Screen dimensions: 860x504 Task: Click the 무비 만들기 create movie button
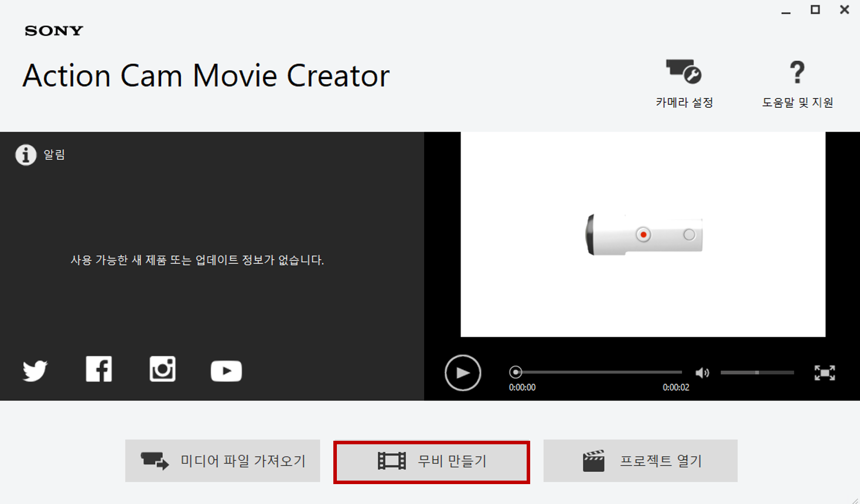coord(432,462)
